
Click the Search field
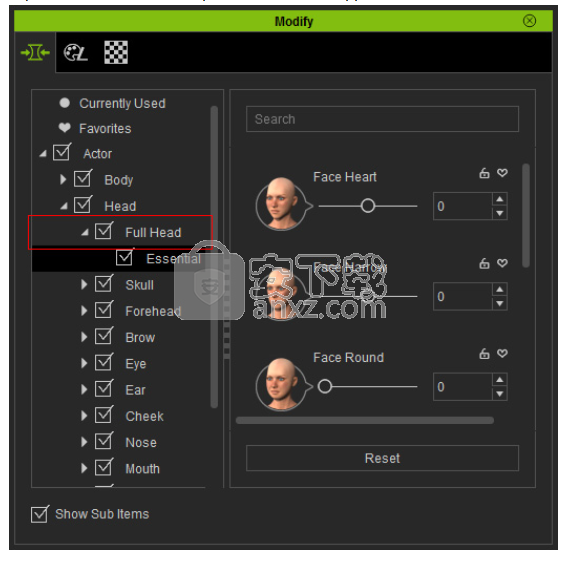click(382, 119)
